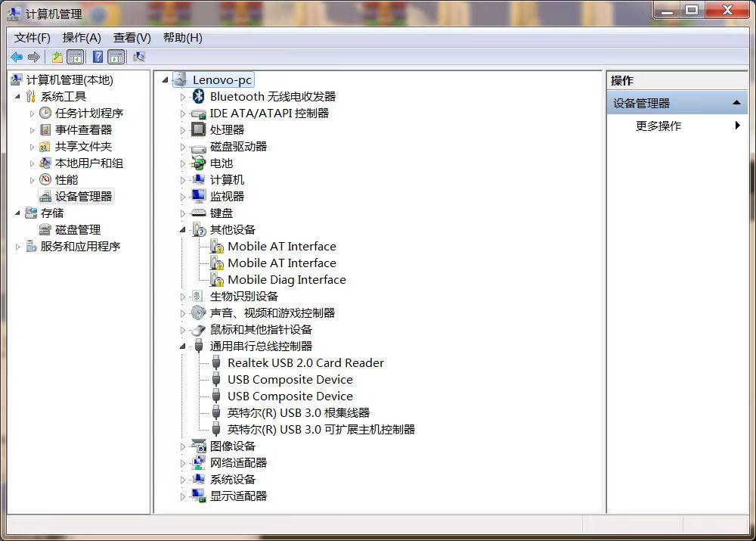Select 事件查看器 in system tools
This screenshot has height=541, width=756.
pos(83,129)
